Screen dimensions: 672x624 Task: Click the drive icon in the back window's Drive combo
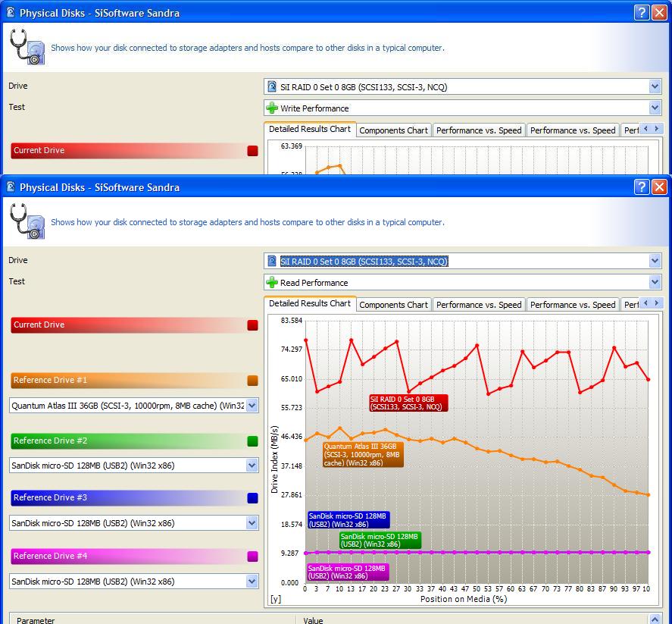(x=272, y=86)
